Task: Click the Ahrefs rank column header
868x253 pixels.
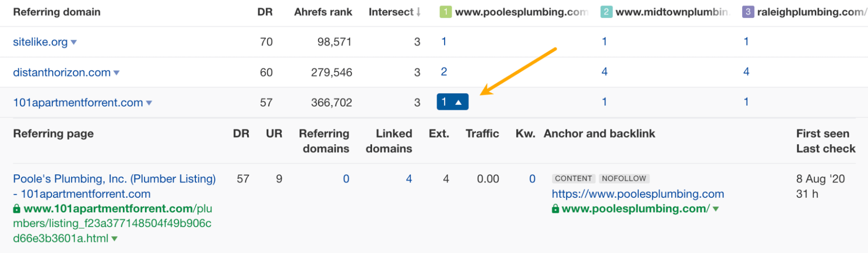Action: point(323,12)
